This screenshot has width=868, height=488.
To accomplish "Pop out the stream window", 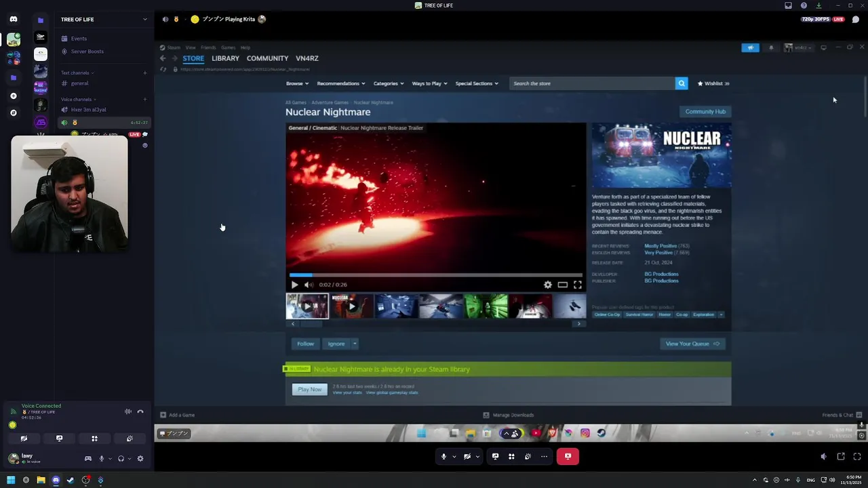I will point(841,457).
